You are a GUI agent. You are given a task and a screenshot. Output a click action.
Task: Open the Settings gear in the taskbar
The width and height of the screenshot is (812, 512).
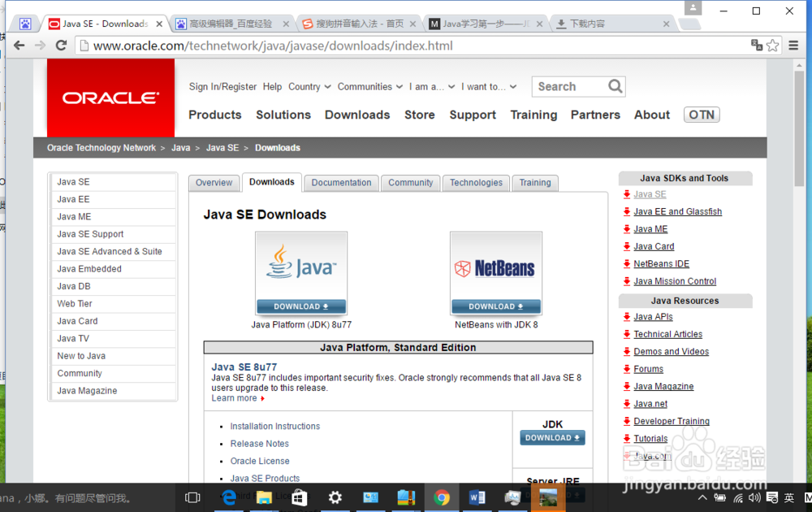[335, 497]
